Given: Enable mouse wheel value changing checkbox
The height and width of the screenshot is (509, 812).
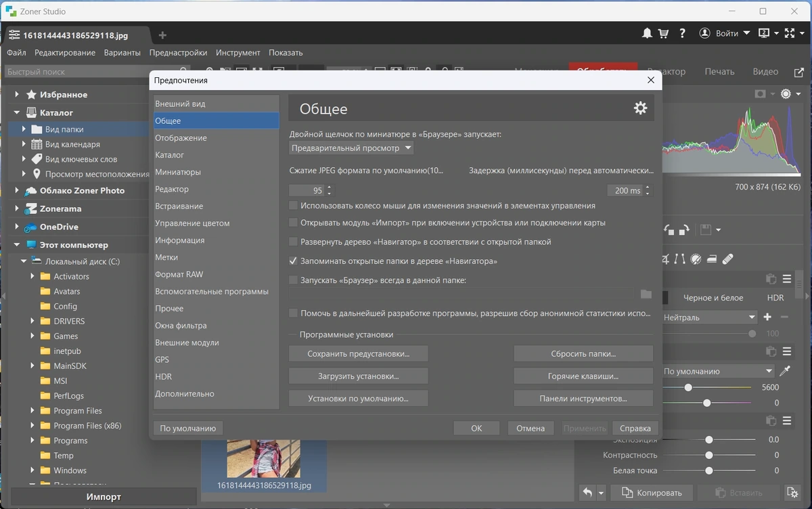Looking at the screenshot, I should [x=294, y=205].
